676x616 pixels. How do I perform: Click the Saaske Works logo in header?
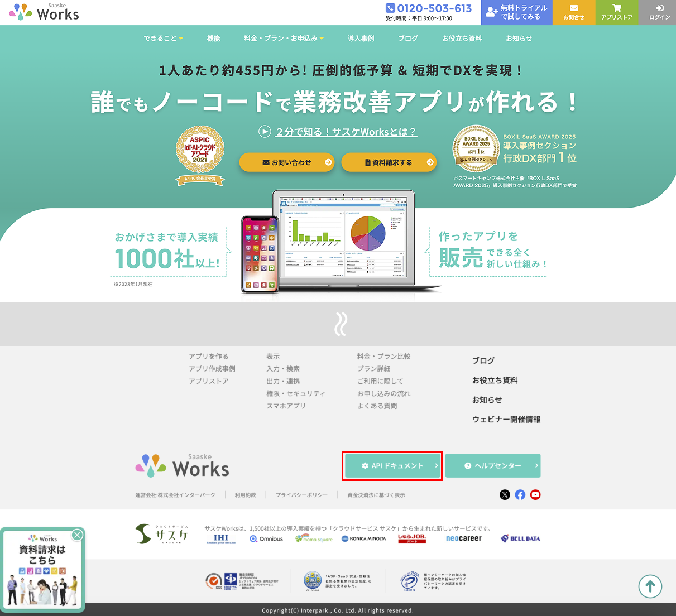[44, 12]
